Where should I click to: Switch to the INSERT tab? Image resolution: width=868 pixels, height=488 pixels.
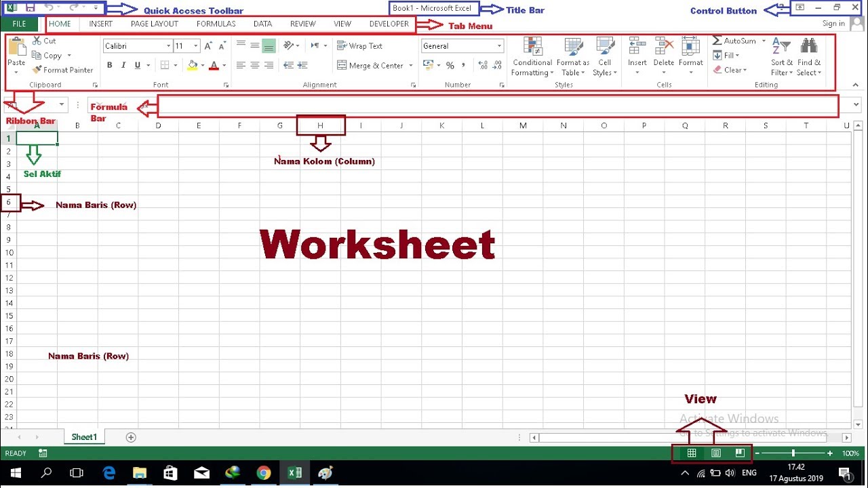pos(101,24)
